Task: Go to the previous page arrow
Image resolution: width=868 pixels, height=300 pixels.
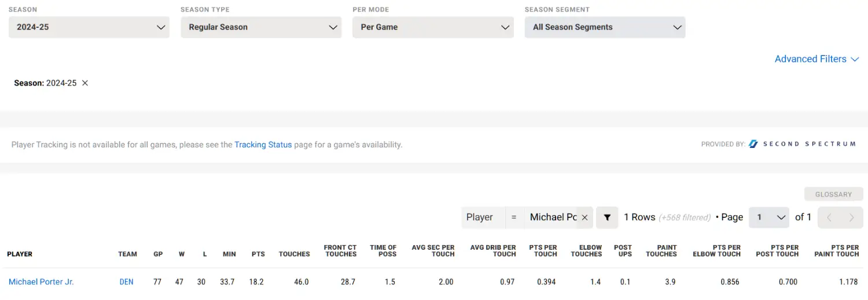Action: (829, 217)
